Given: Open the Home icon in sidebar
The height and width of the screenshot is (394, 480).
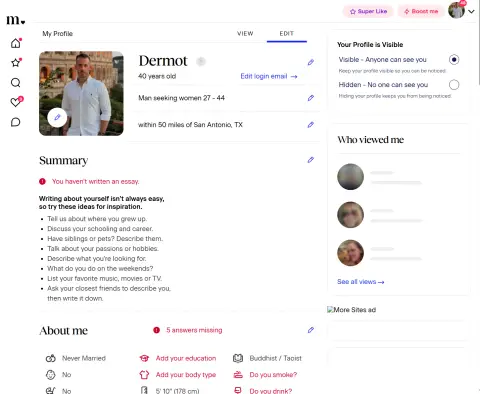Looking at the screenshot, I should [15, 43].
